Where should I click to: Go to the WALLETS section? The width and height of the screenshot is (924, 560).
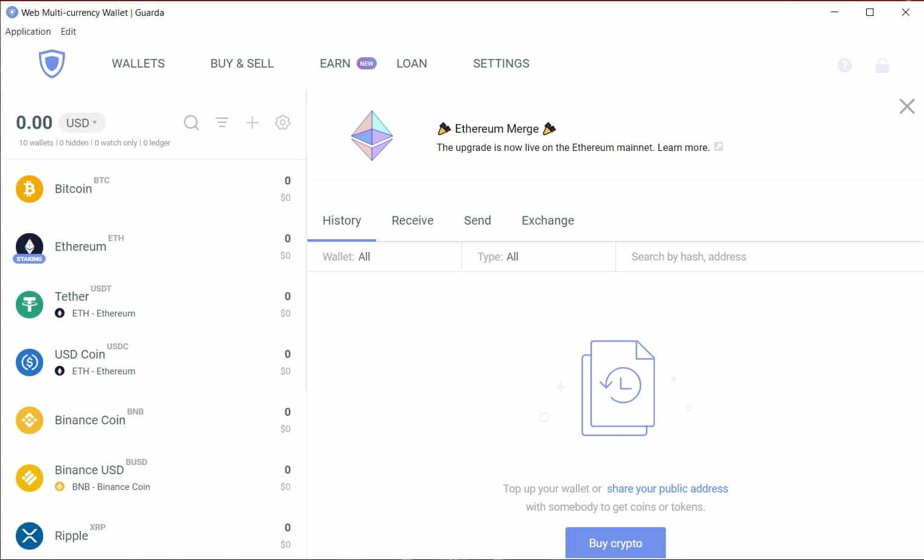pos(138,63)
